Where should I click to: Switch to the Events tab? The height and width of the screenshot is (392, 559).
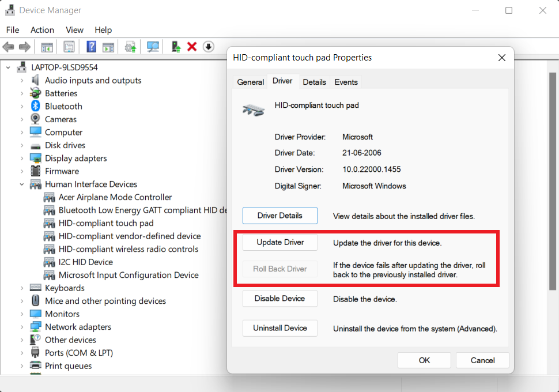(x=346, y=82)
